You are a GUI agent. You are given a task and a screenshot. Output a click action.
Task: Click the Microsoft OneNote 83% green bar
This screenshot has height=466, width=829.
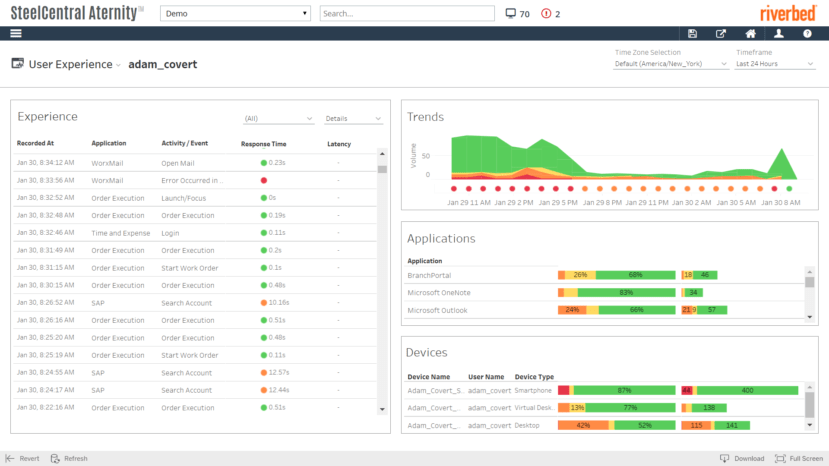pyautogui.click(x=627, y=293)
